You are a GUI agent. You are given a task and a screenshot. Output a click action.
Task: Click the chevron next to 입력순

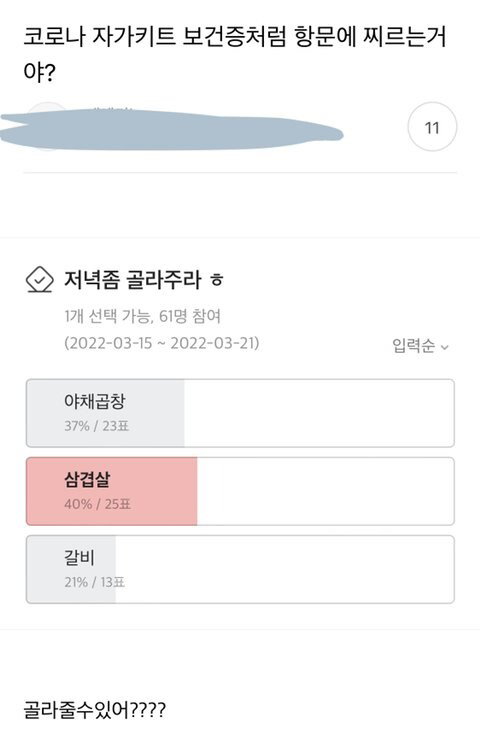(x=445, y=347)
